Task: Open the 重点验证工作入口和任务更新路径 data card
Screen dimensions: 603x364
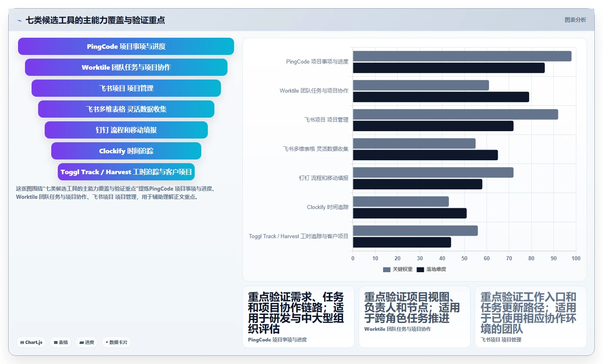Action: click(x=530, y=317)
